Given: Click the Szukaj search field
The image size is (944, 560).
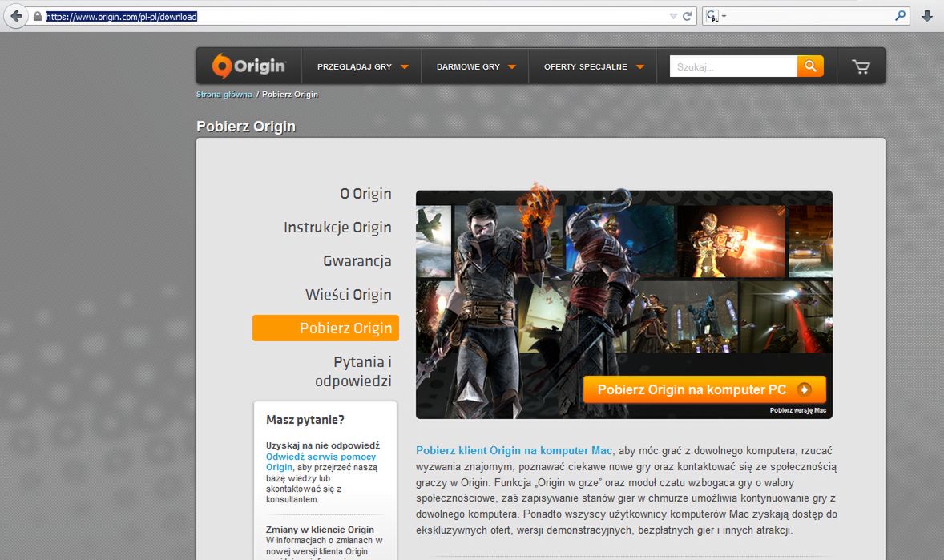Looking at the screenshot, I should click(x=733, y=66).
